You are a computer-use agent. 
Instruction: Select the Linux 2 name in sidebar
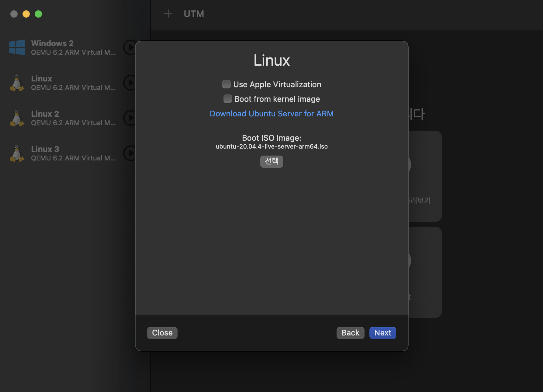click(x=45, y=114)
